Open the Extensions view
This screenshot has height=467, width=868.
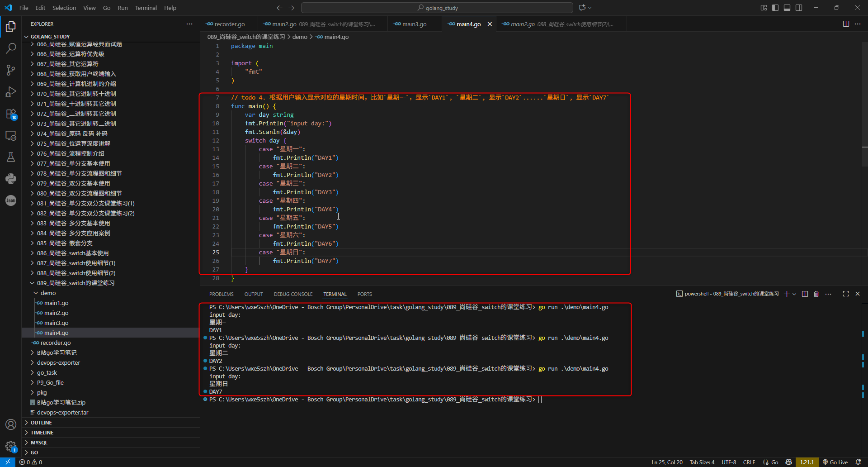coord(11,114)
